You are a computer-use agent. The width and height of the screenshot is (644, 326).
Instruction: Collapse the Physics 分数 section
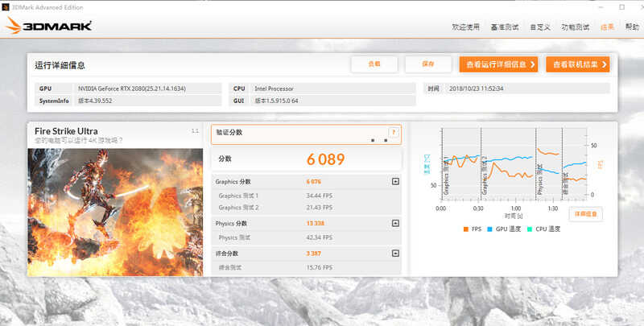click(395, 223)
